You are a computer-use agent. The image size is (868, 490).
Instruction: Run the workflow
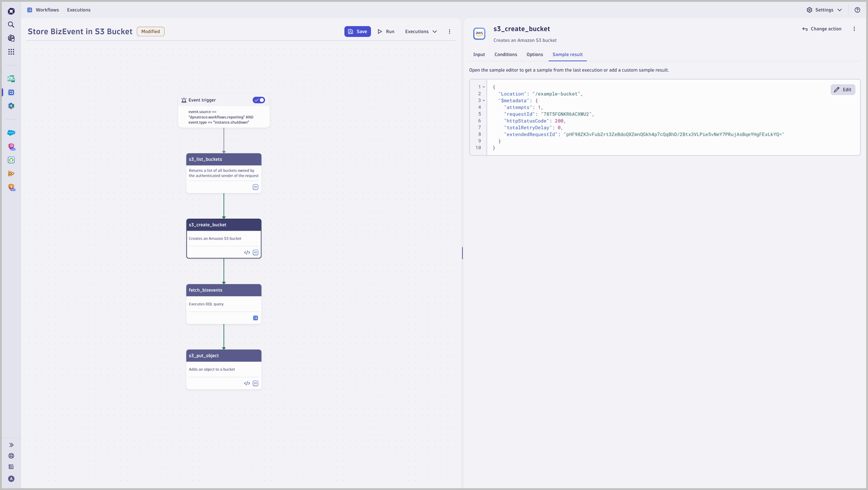click(386, 31)
